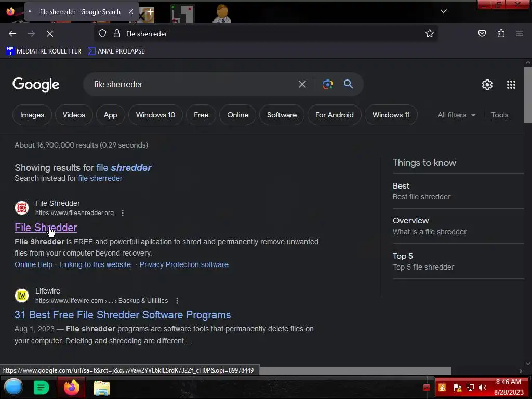
Task: Click the taskbar clock showing 8:46 AM
Action: pos(508,387)
